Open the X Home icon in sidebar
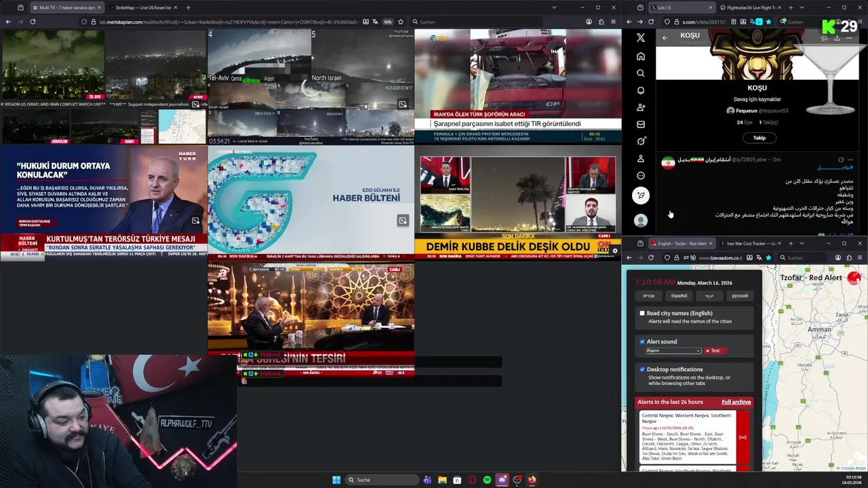This screenshot has width=868, height=488. (x=641, y=56)
